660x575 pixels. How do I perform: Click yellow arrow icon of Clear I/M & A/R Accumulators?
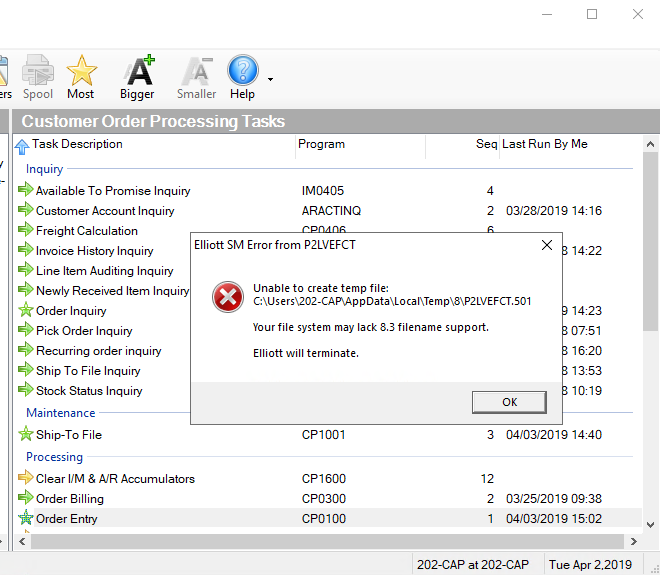(26, 477)
